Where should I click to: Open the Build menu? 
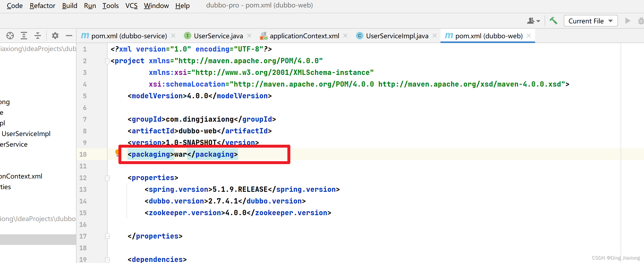coord(70,6)
